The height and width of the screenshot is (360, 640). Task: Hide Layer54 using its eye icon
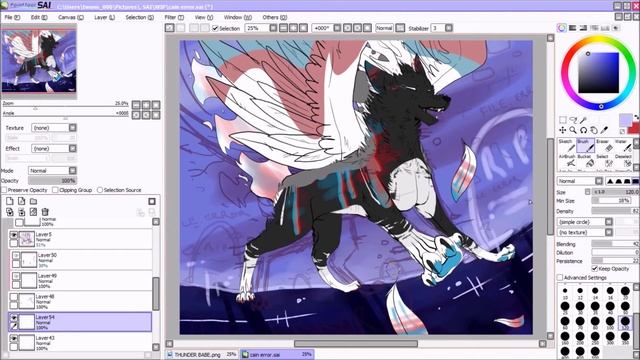click(x=13, y=318)
